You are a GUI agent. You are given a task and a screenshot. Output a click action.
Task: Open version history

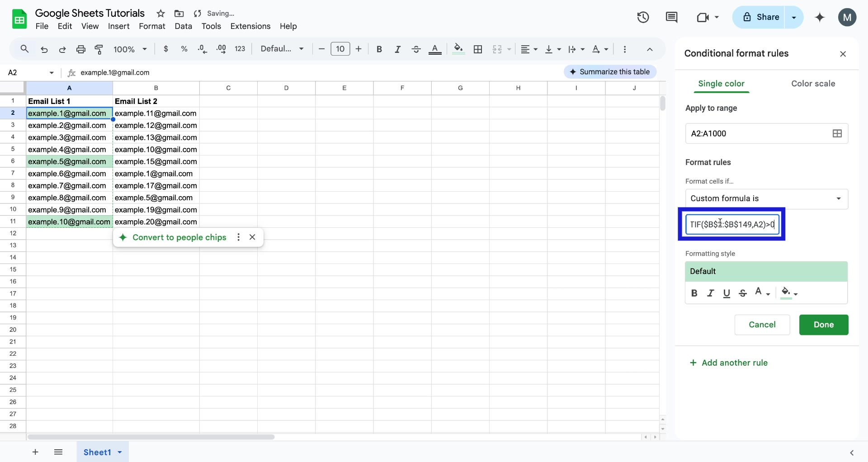(642, 17)
